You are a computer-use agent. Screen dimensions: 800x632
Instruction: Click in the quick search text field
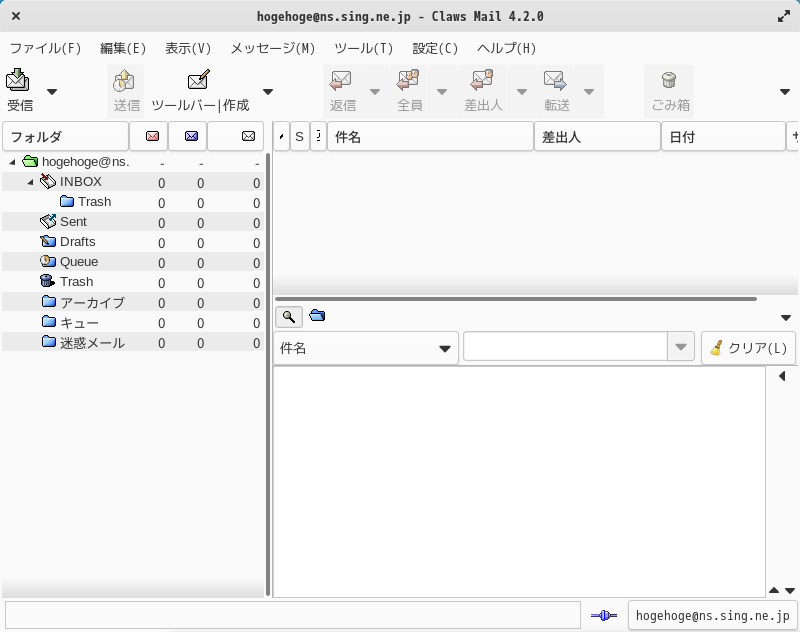coord(565,347)
